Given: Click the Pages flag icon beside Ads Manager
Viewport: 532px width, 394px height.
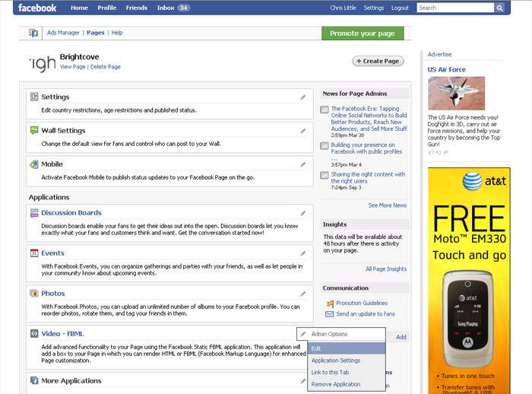Looking at the screenshot, I should 33,33.
